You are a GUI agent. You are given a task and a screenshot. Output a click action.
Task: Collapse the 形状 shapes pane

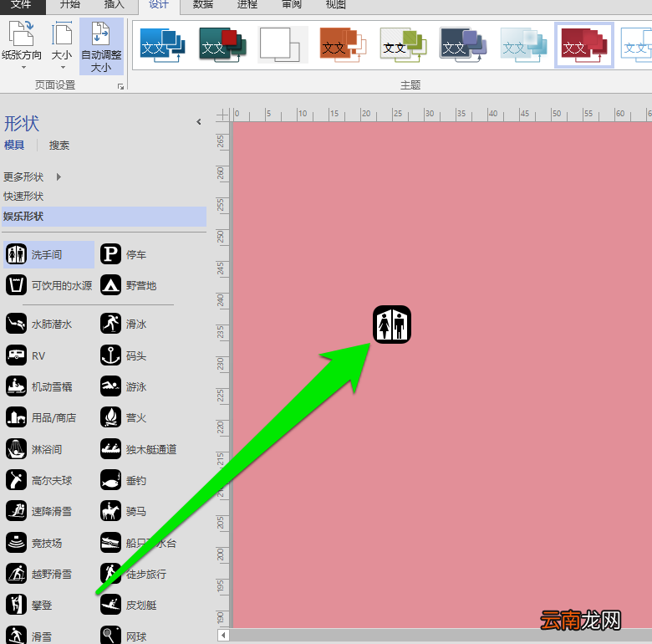[199, 121]
